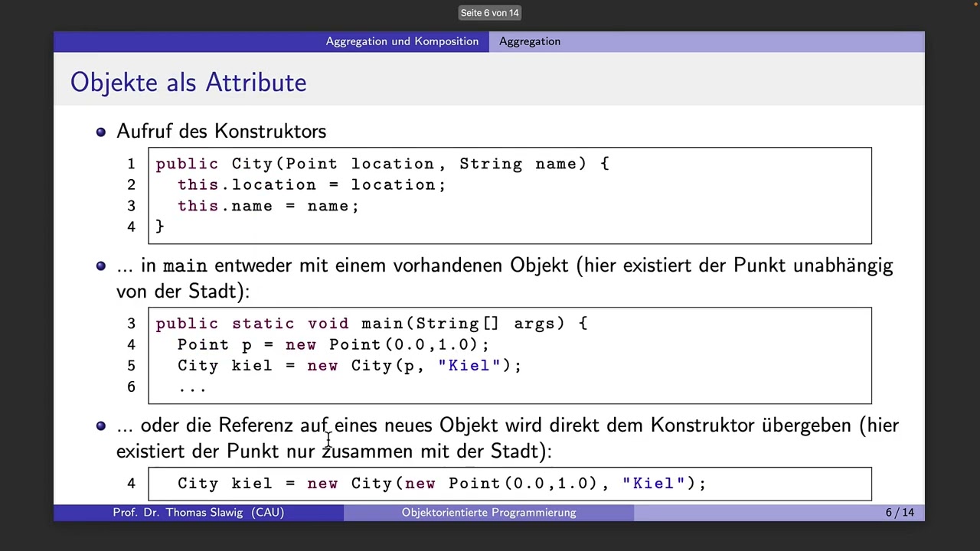The image size is (980, 551).
Task: Click the line beginning "existiert der Punkt nur"
Action: (334, 452)
